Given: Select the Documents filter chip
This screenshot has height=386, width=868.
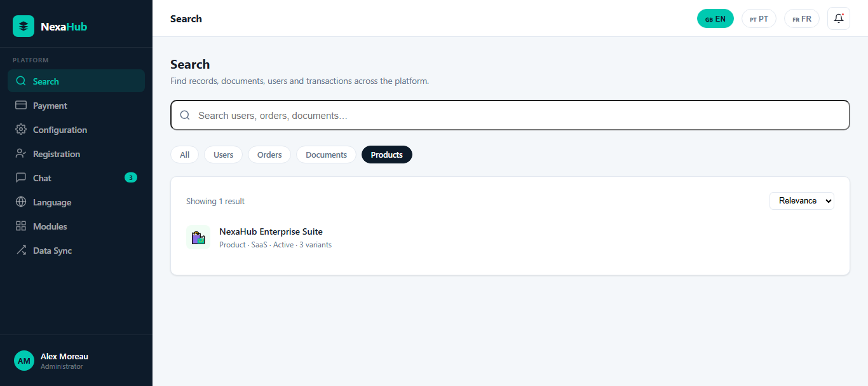Looking at the screenshot, I should click(326, 155).
